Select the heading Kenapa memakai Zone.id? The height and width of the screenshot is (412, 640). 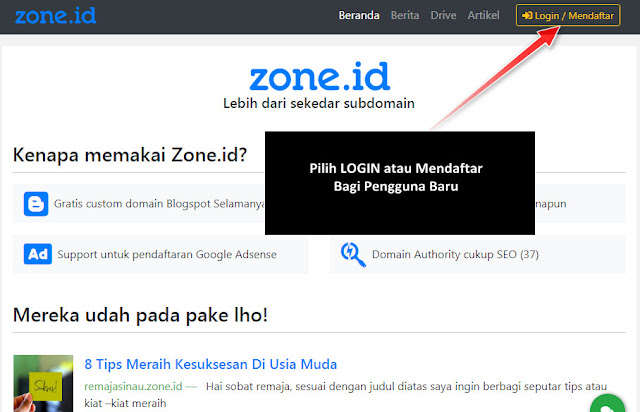tap(130, 155)
